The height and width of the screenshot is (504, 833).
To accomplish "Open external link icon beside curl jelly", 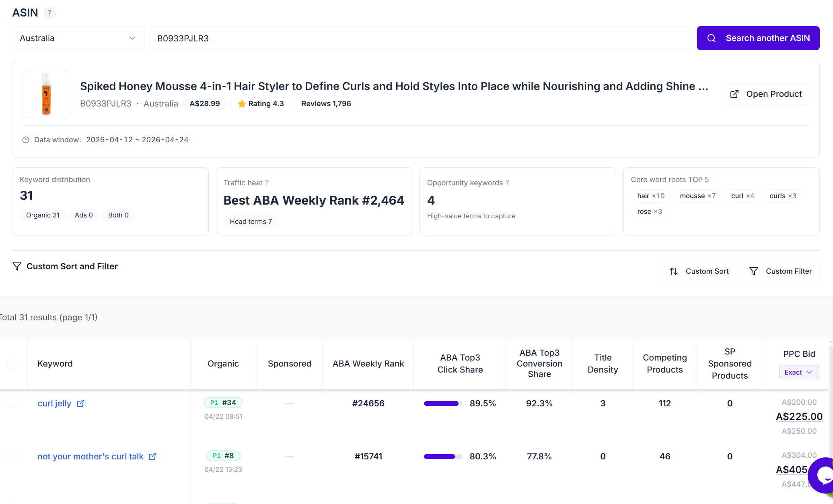I will point(80,403).
